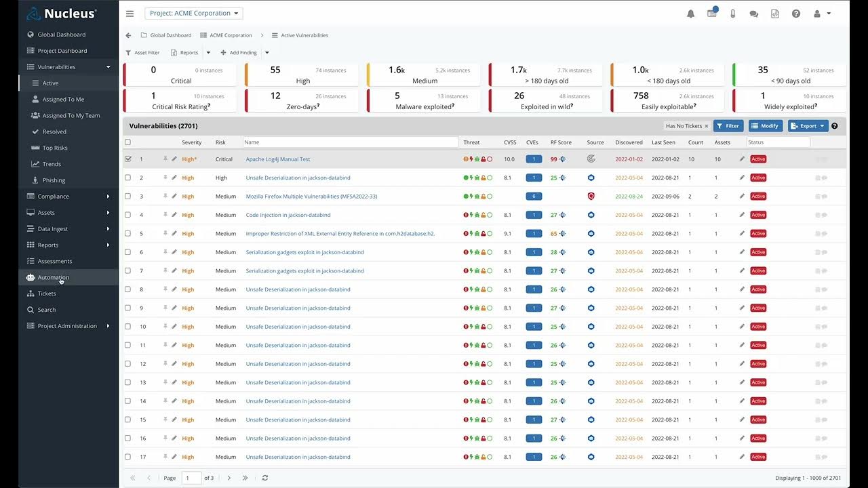
Task: Open the notifications bell icon
Action: point(690,14)
